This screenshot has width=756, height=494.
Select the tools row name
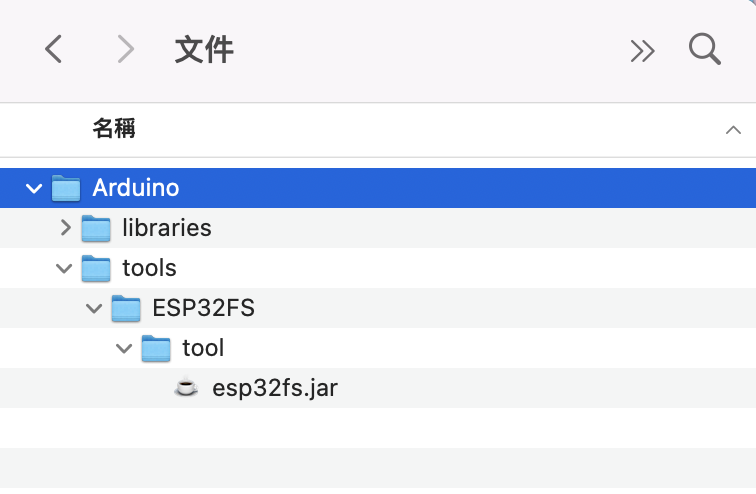(x=149, y=268)
